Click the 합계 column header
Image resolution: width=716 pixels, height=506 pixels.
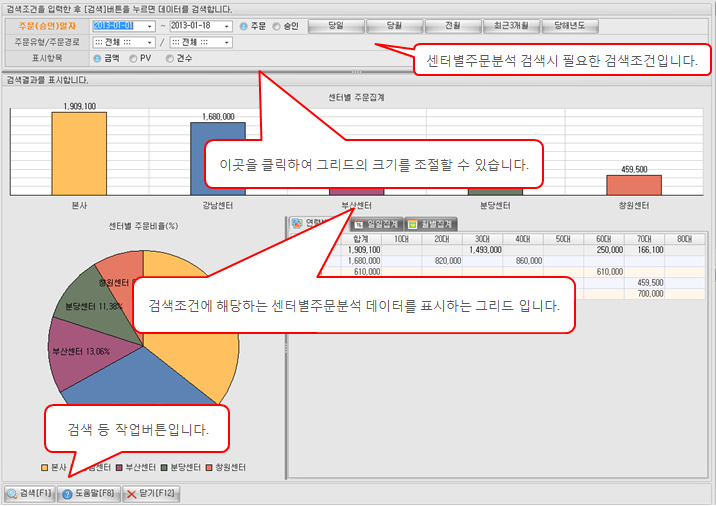click(x=361, y=239)
